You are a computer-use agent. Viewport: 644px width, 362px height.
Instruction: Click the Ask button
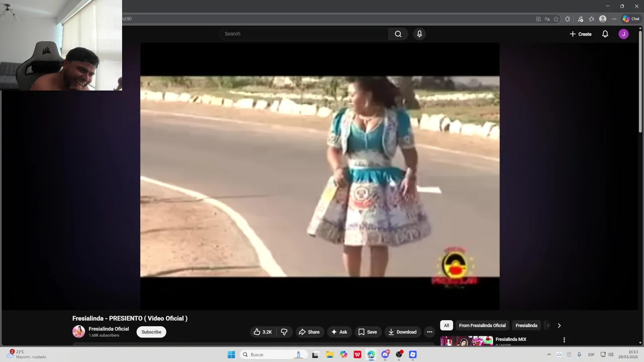(339, 332)
